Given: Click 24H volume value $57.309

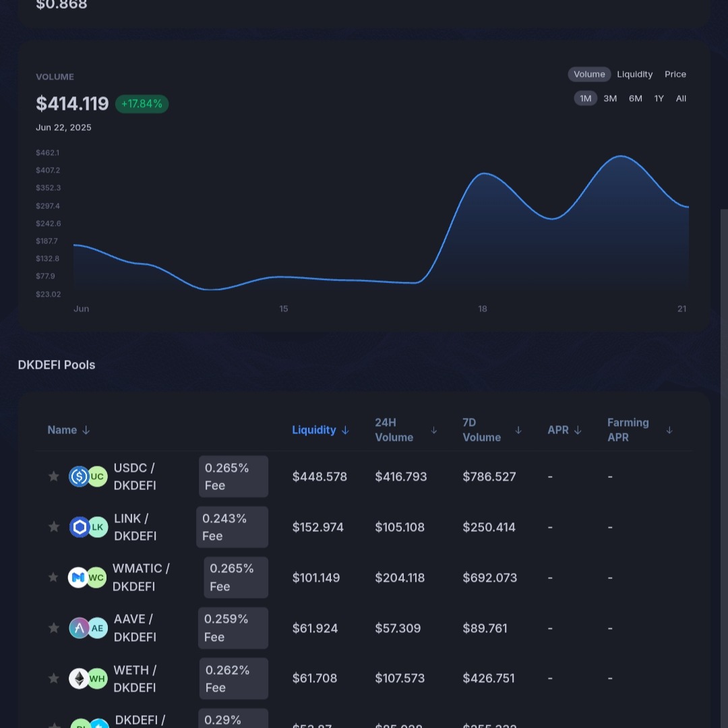Looking at the screenshot, I should (x=398, y=628).
